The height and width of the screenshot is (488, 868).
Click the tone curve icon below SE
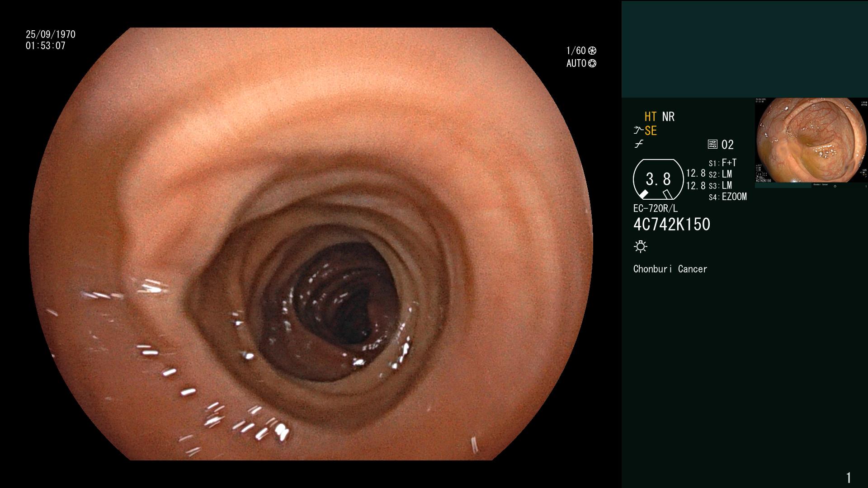click(x=639, y=144)
